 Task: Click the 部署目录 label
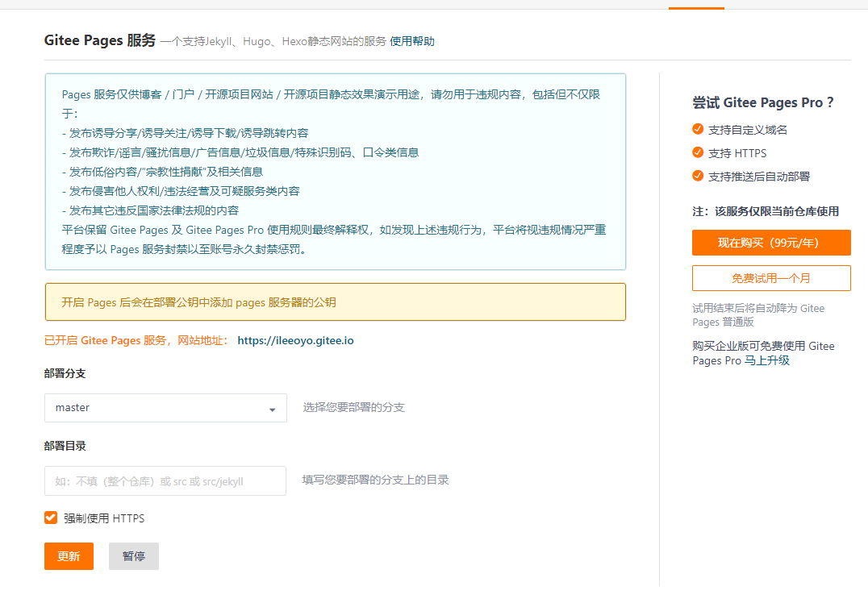[x=65, y=446]
